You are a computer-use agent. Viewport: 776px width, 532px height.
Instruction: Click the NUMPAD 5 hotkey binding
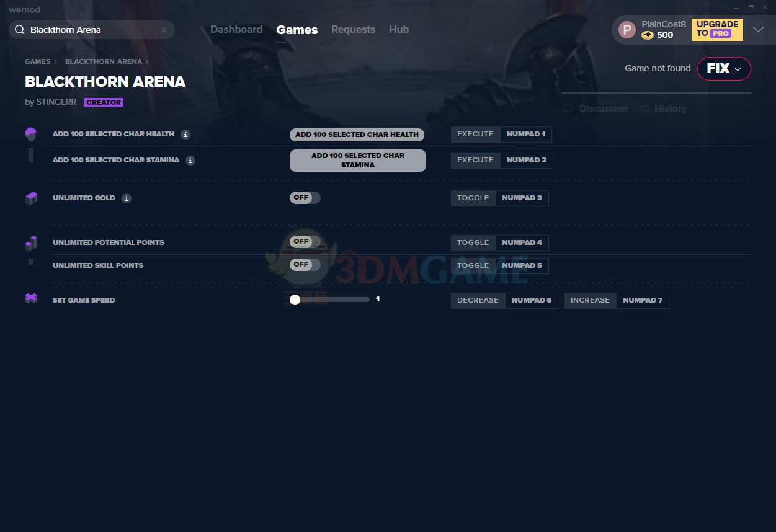[522, 266]
